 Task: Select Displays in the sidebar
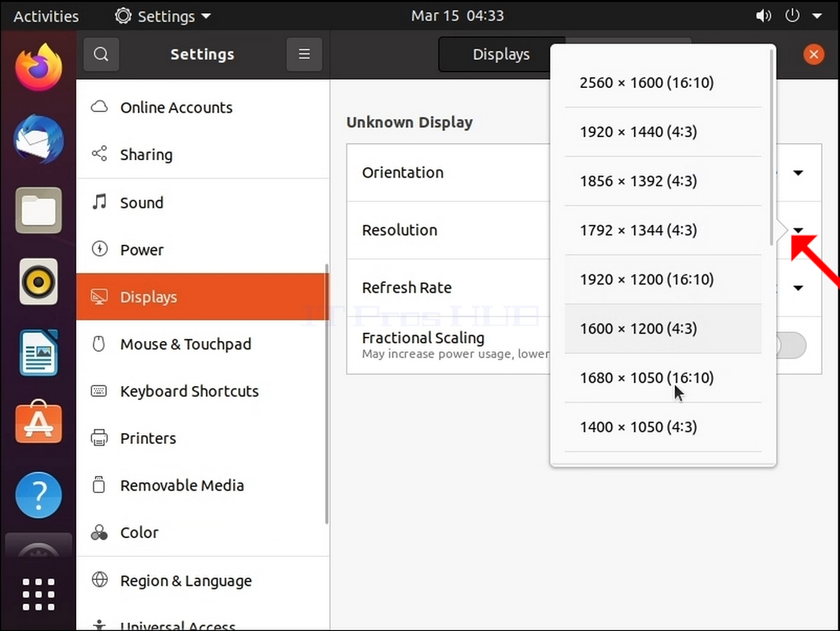[x=203, y=297]
